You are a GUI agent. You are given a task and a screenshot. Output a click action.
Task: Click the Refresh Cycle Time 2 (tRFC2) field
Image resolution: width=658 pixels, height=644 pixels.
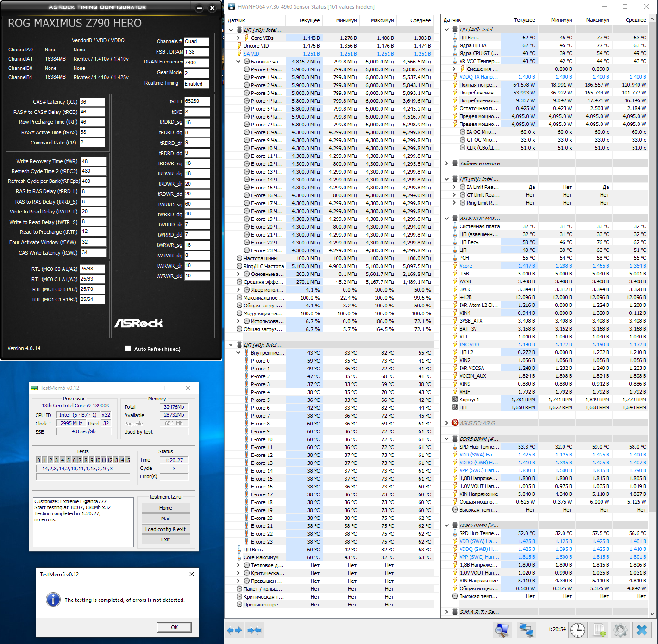[x=94, y=171]
